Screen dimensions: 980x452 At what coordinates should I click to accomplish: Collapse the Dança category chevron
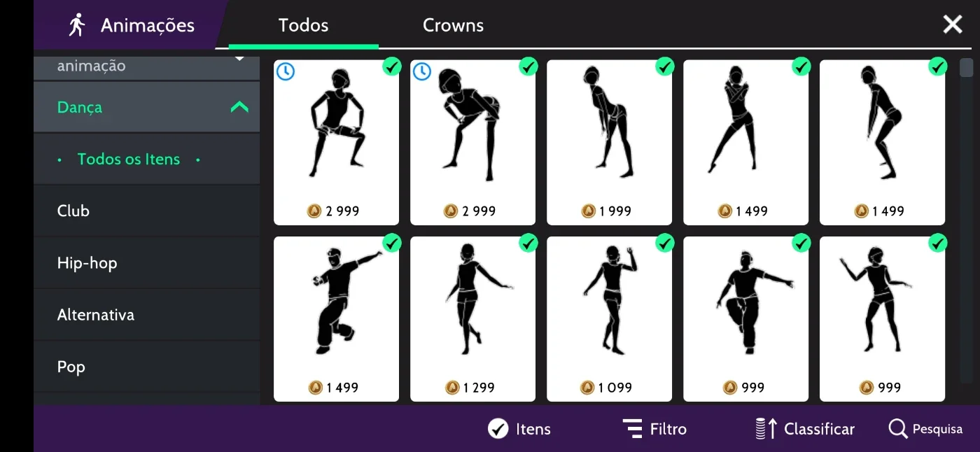pyautogui.click(x=239, y=107)
